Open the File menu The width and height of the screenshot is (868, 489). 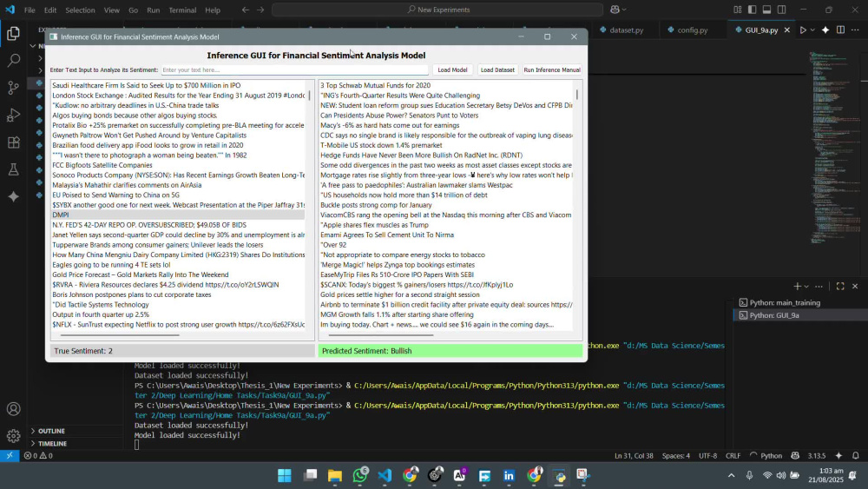[x=30, y=10]
